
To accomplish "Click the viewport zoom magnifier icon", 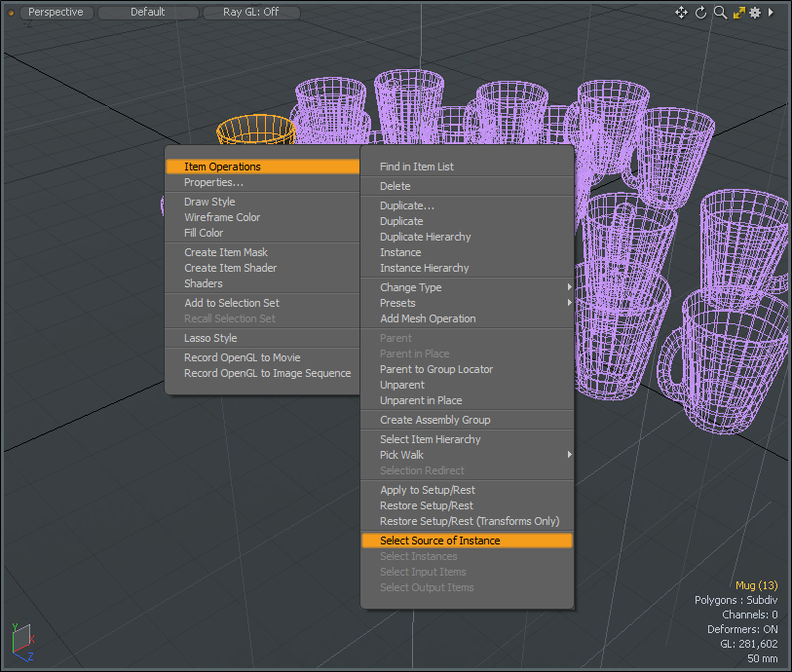I will click(720, 13).
